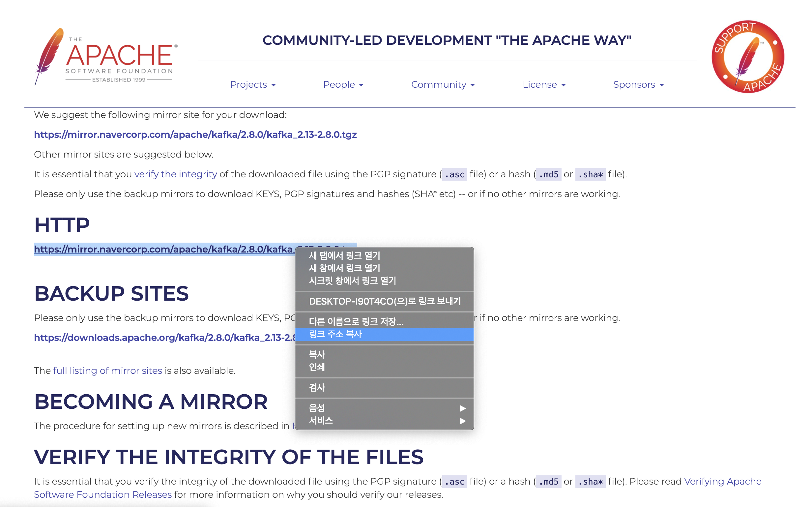The height and width of the screenshot is (507, 812).
Task: Click the Support Apache badge icon
Action: [x=747, y=57]
